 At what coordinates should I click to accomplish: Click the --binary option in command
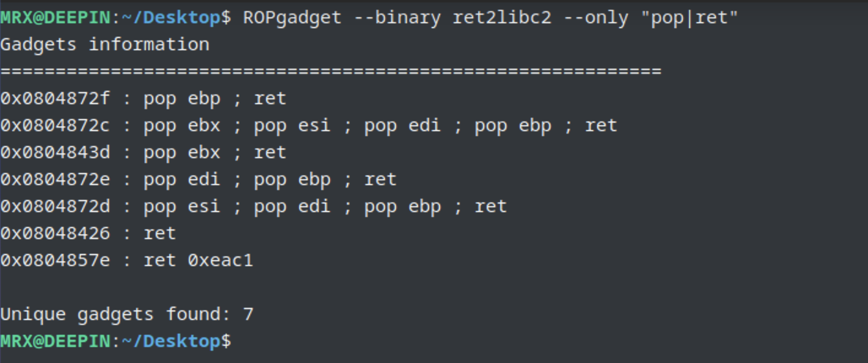coord(397,18)
